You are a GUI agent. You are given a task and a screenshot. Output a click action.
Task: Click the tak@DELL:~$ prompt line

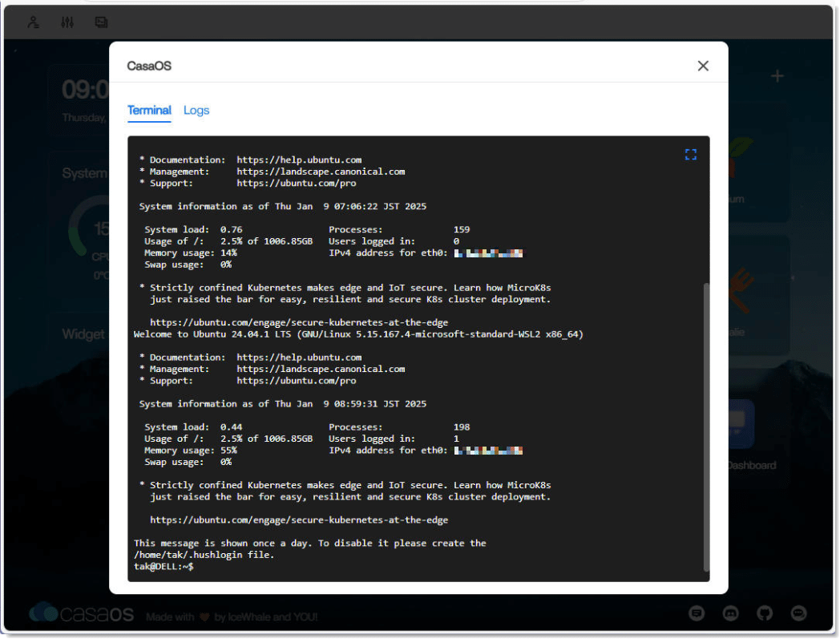(164, 567)
